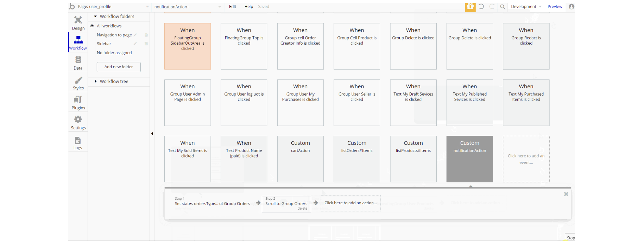
Task: Delete the Navigation to page folder
Action: tap(146, 35)
